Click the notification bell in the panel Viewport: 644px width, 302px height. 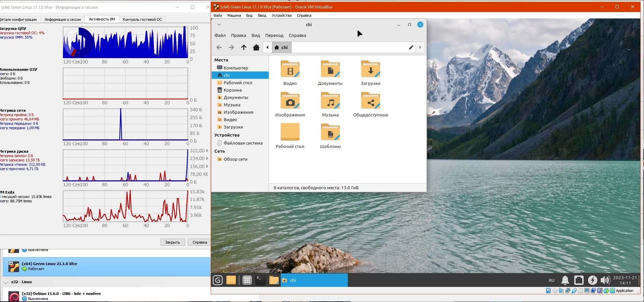tap(565, 280)
